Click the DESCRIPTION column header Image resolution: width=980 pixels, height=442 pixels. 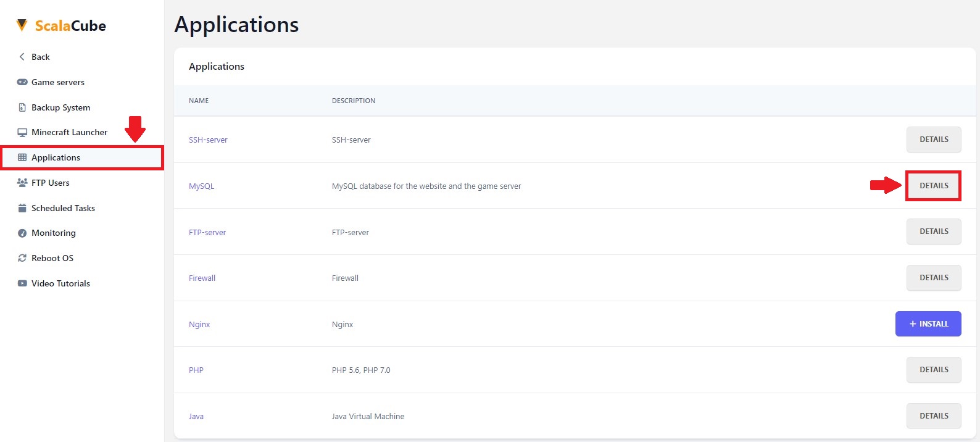coord(354,101)
